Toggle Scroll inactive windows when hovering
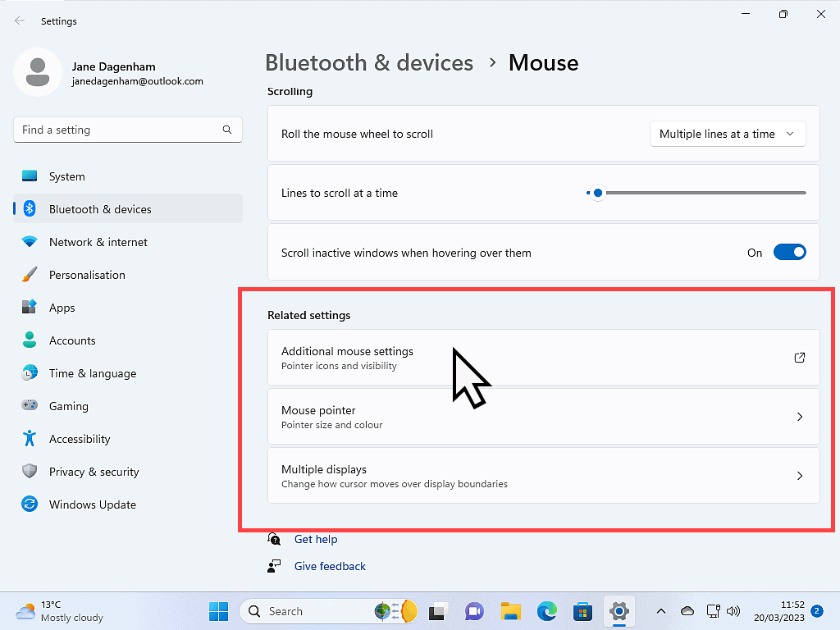 (x=789, y=253)
